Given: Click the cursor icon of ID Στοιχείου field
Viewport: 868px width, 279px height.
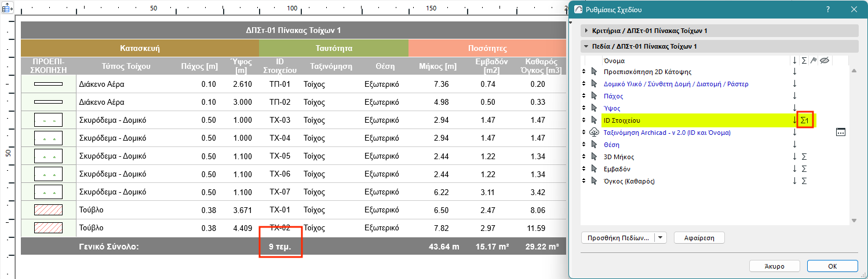Looking at the screenshot, I should [x=594, y=120].
